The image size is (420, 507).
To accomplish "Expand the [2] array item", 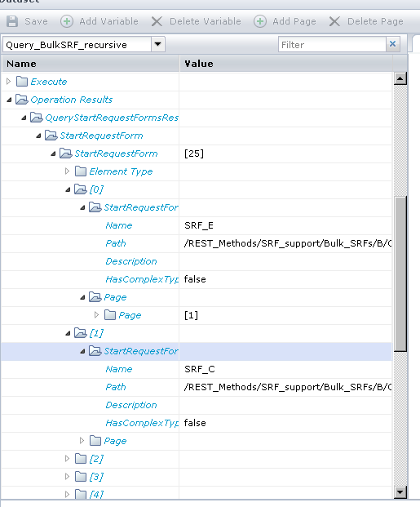I will [67, 459].
